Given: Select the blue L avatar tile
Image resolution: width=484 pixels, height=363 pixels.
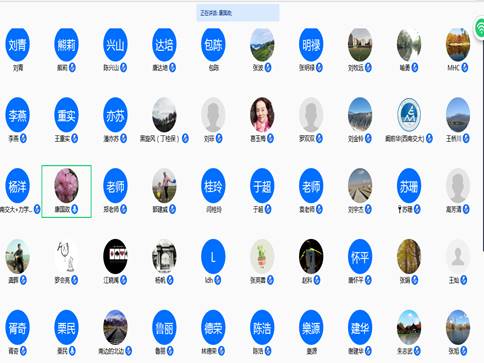Looking at the screenshot, I should 213,257.
